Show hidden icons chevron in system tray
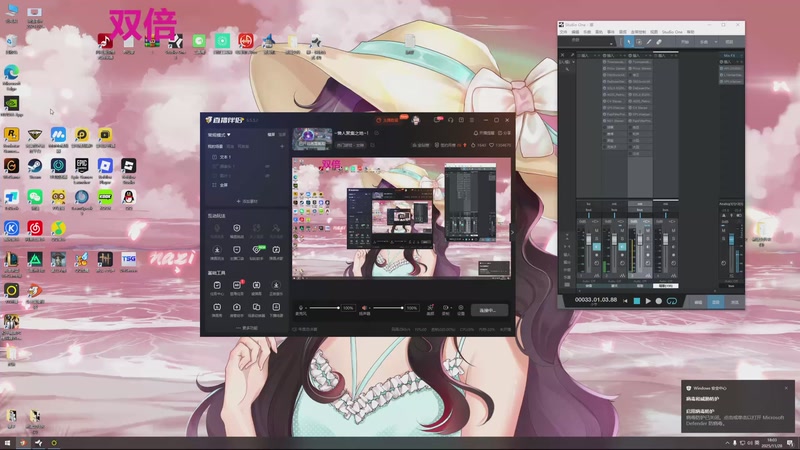The height and width of the screenshot is (450, 800). pos(727,443)
